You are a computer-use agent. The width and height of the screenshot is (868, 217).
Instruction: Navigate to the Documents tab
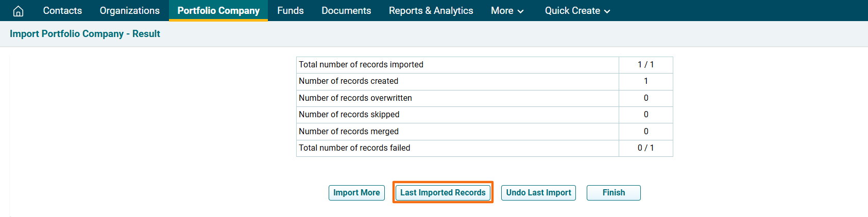[x=346, y=11]
